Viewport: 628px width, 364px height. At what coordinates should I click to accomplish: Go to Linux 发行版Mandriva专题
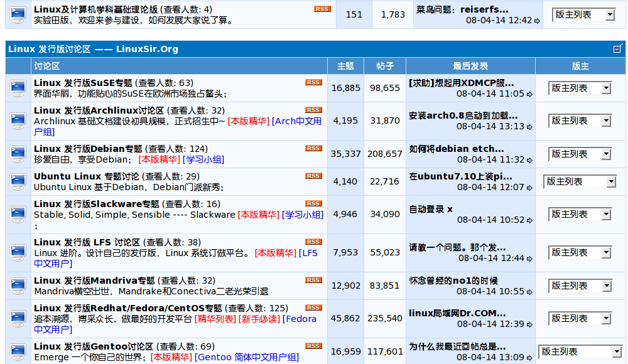pyautogui.click(x=94, y=281)
